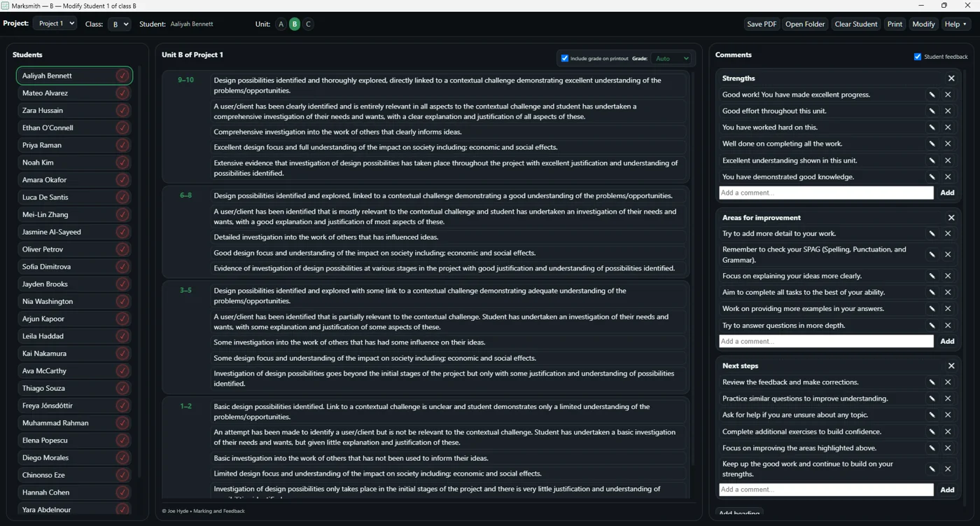
Task: Expand the Grade Auto dropdown
Action: point(671,59)
